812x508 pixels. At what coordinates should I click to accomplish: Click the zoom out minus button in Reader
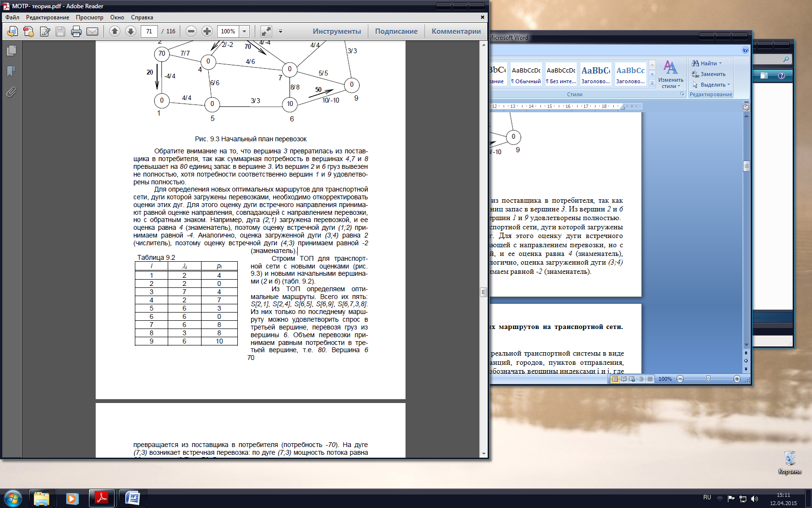click(191, 31)
